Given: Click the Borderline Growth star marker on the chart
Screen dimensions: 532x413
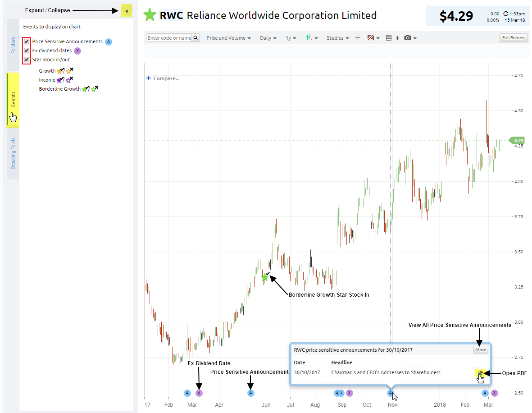Looking at the screenshot, I should click(264, 277).
